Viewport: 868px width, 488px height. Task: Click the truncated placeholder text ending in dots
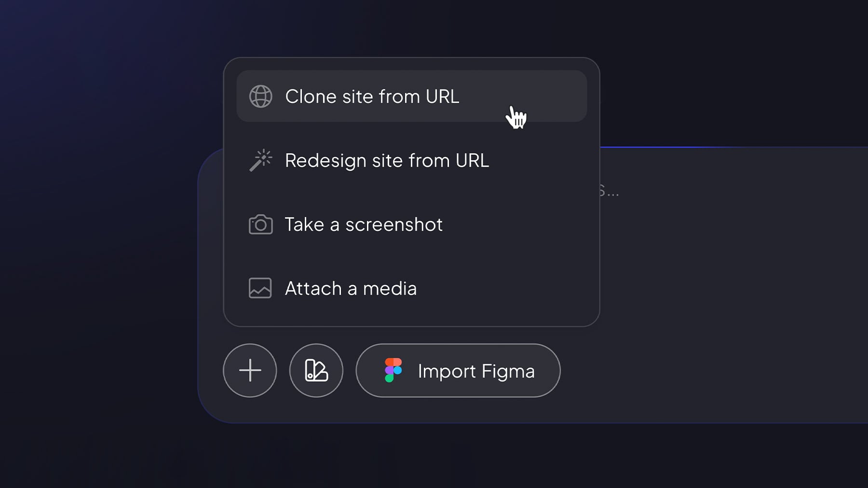tap(609, 191)
